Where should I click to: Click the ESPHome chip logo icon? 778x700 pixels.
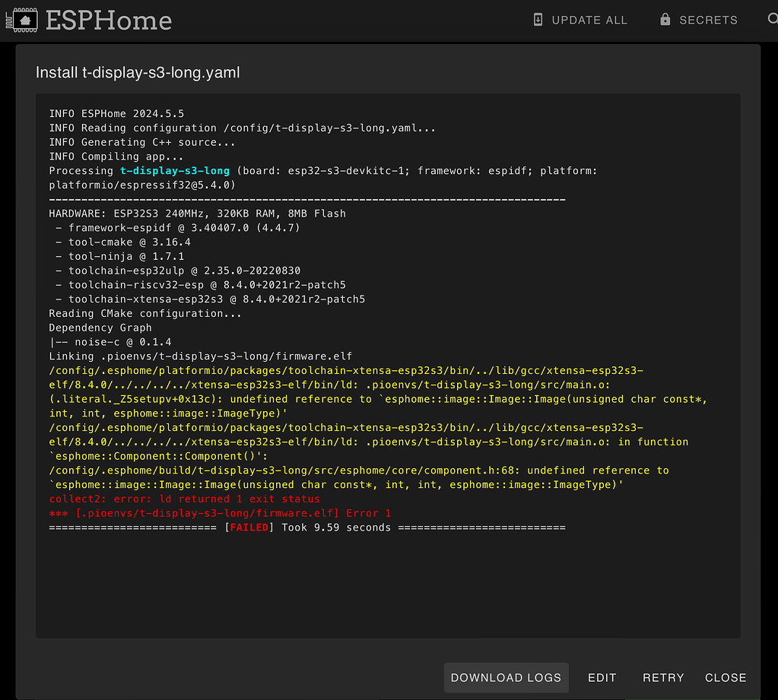(24, 20)
